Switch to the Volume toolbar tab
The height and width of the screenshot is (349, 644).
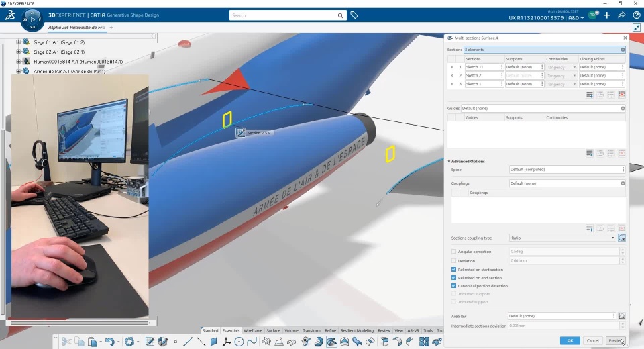point(291,330)
